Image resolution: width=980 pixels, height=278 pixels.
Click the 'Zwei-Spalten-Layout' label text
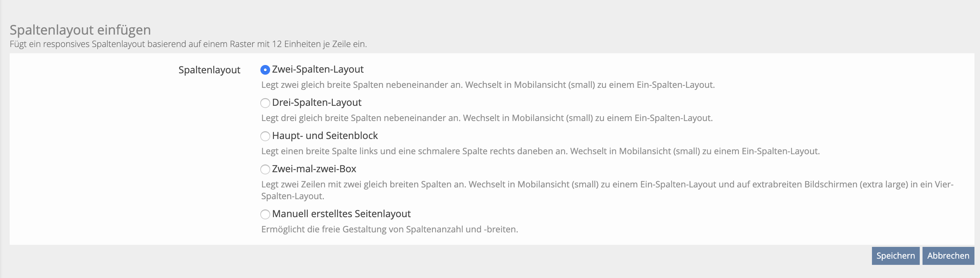(x=318, y=69)
